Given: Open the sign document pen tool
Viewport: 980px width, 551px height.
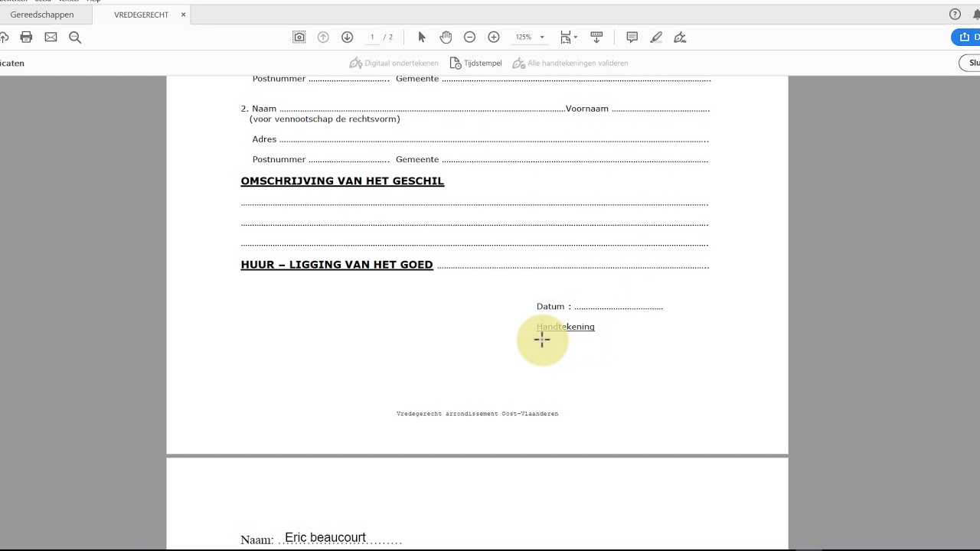Looking at the screenshot, I should pos(680,37).
